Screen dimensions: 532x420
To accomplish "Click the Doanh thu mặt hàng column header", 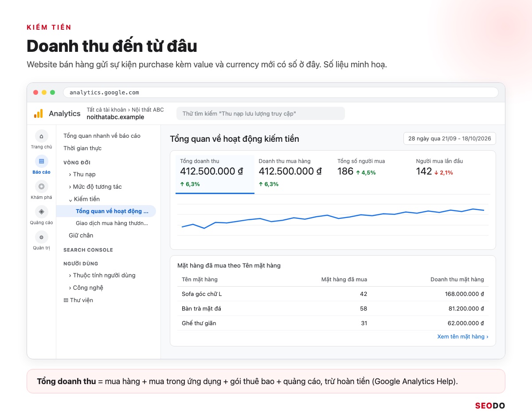I will (x=457, y=280).
